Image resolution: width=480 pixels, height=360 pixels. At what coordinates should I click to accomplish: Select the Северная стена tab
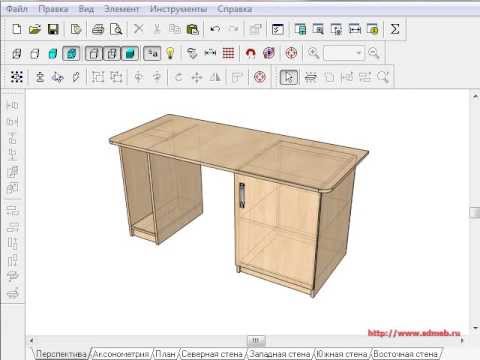(x=212, y=354)
